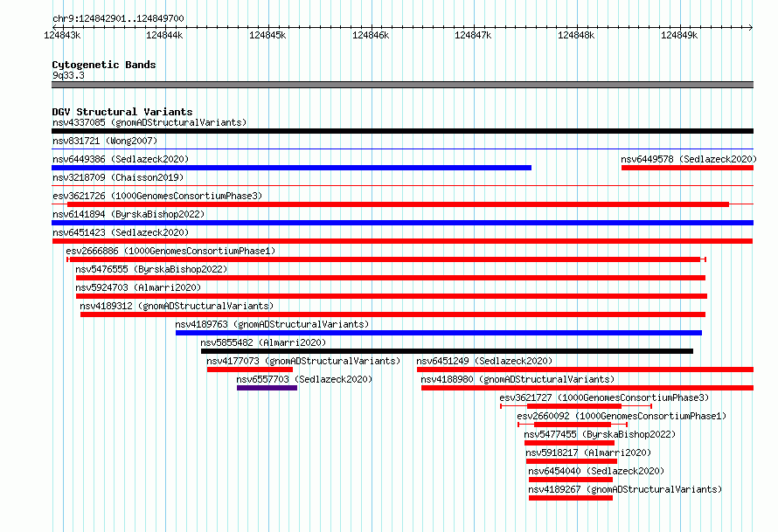Click the chr9:124842901..124849700 region label

[x=118, y=18]
